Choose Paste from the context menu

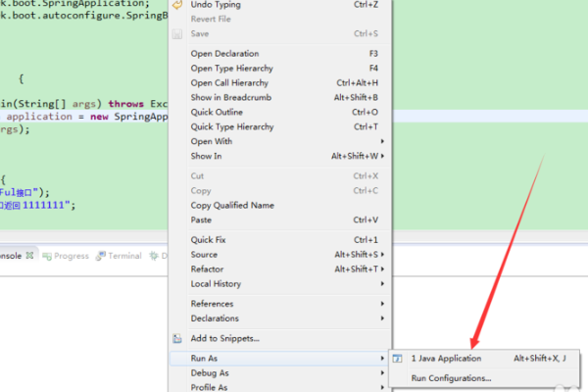coord(280,220)
